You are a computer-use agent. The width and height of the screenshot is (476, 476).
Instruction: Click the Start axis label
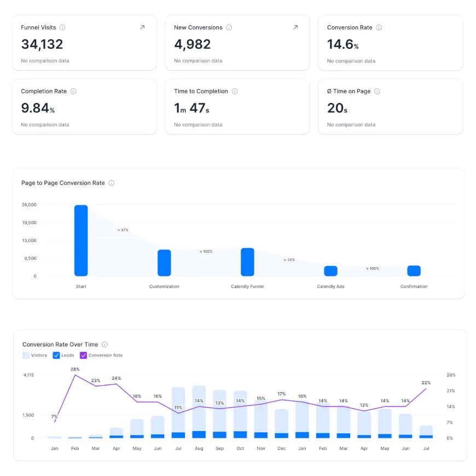tap(81, 287)
